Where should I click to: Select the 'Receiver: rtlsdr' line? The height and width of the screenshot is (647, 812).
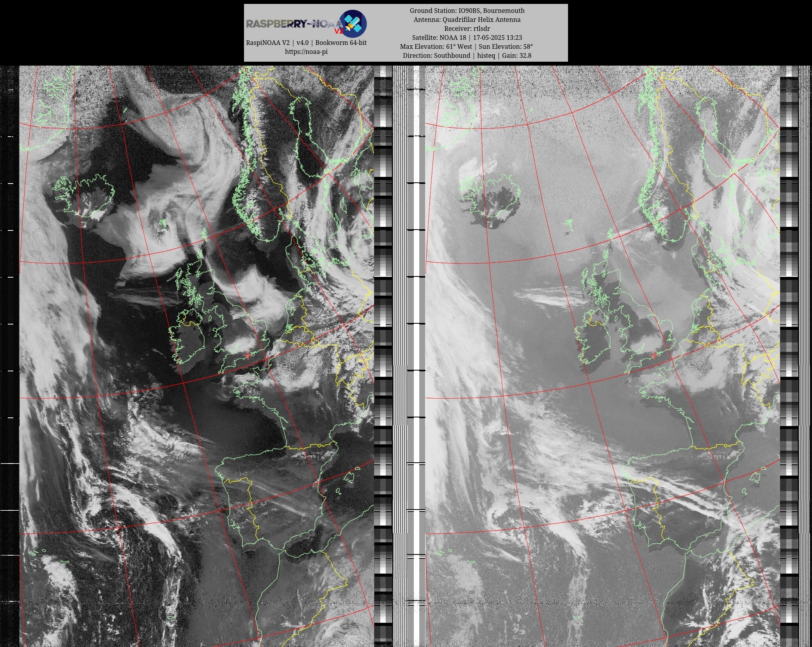pyautogui.click(x=467, y=29)
